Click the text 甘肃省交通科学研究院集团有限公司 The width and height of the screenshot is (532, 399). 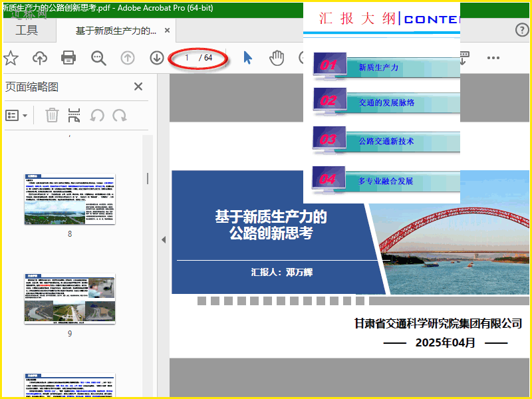tap(438, 323)
